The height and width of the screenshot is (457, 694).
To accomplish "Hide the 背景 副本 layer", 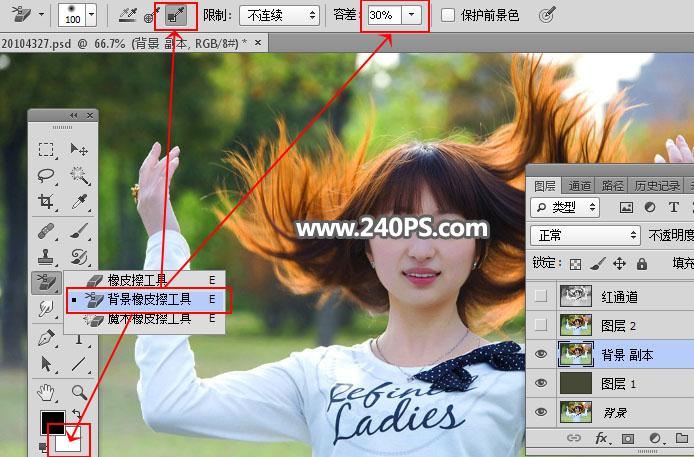I will pos(540,354).
